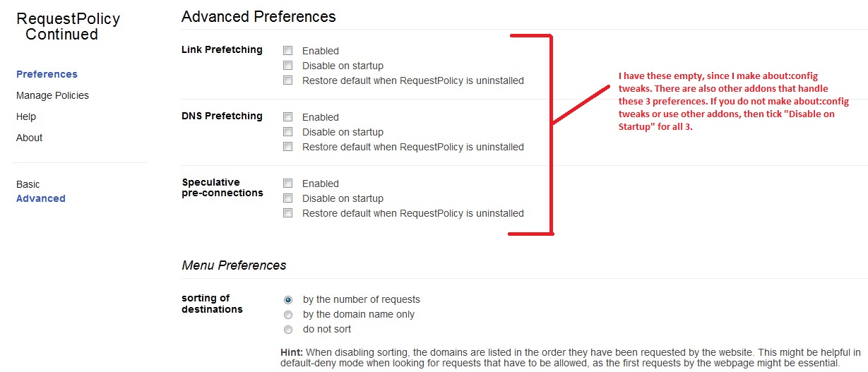Check Link Prefetching restore default on uninstall

click(x=287, y=80)
